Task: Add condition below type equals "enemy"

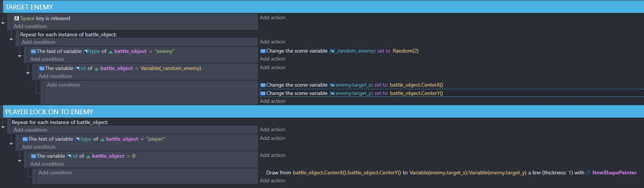Action: tap(47, 59)
